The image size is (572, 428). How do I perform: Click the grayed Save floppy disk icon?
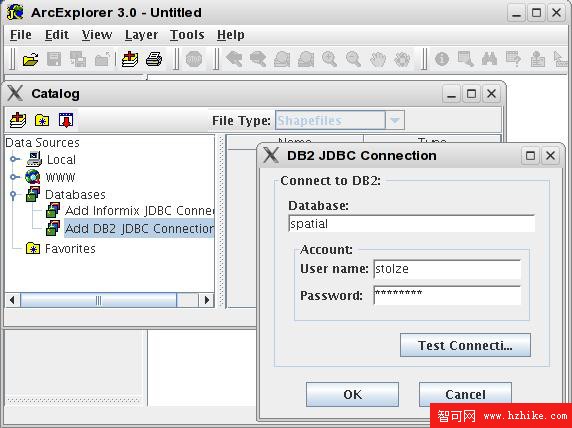(54, 59)
